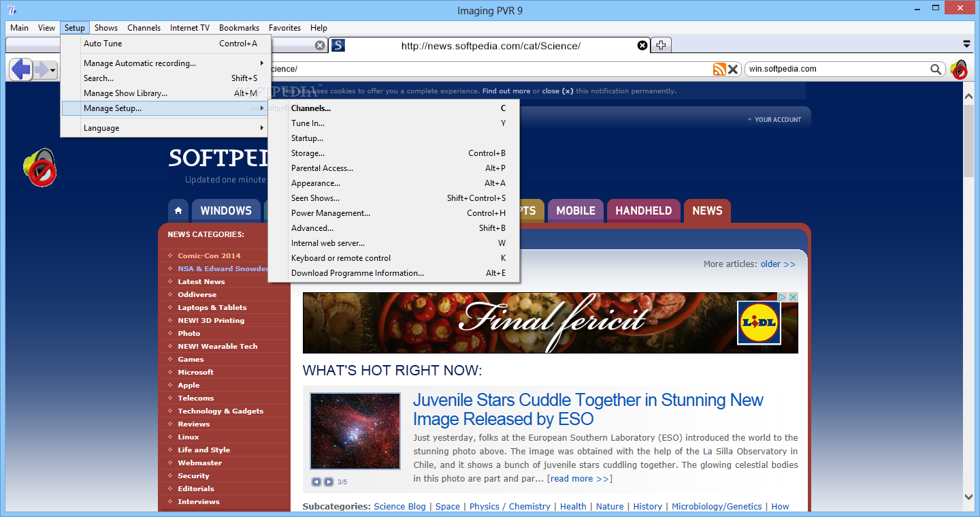Switch to the MOBILE site tab
The width and height of the screenshot is (980, 517).
tap(576, 210)
